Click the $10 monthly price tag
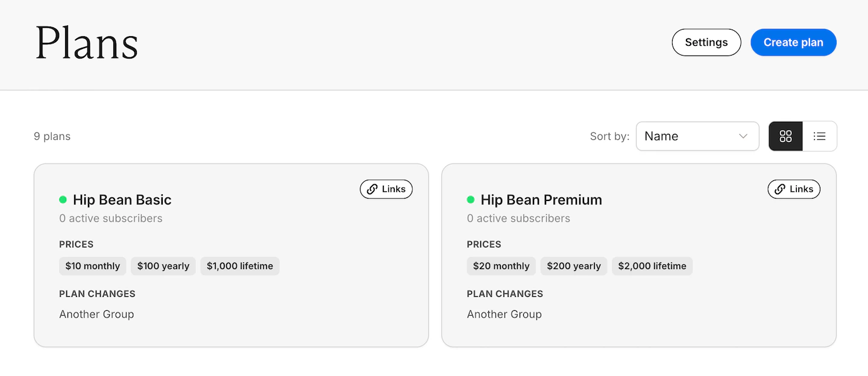The height and width of the screenshot is (376, 868). click(93, 266)
